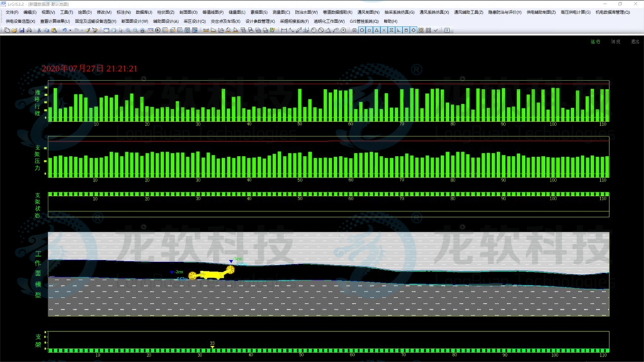Click the 退出 button at top right
Image resolution: width=644 pixels, height=362 pixels.
(x=635, y=42)
